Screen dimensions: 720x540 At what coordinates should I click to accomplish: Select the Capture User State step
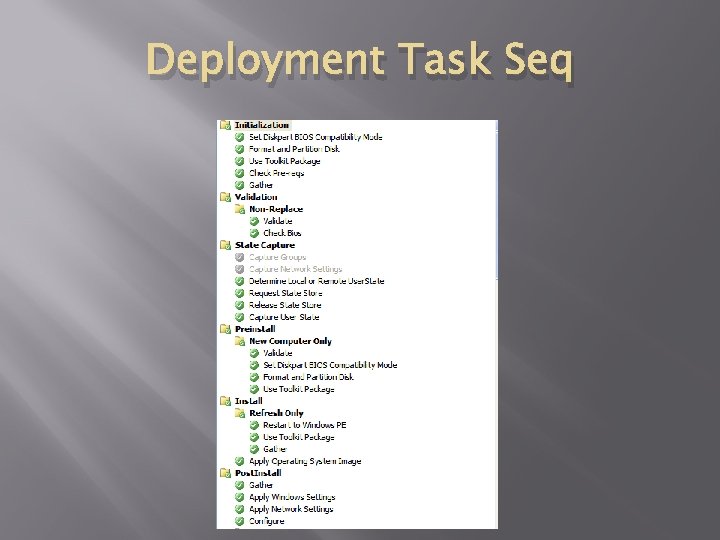[284, 317]
